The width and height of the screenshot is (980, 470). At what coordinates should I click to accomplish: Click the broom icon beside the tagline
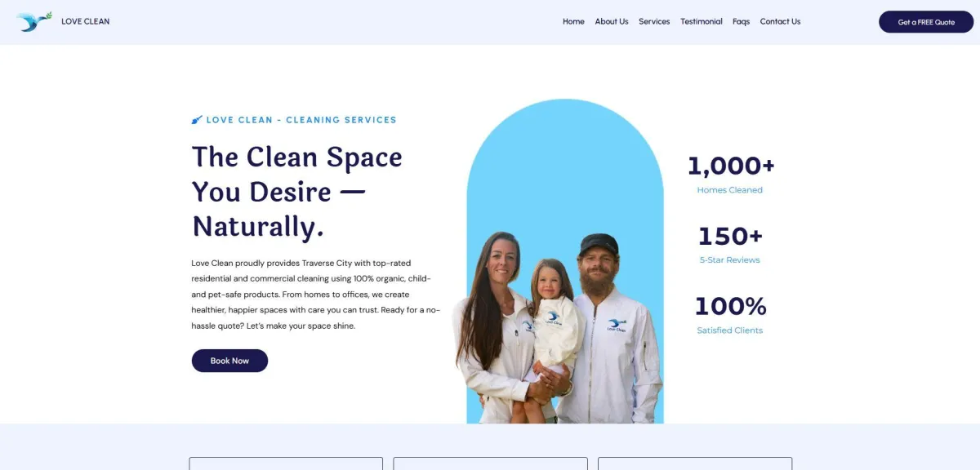[197, 120]
